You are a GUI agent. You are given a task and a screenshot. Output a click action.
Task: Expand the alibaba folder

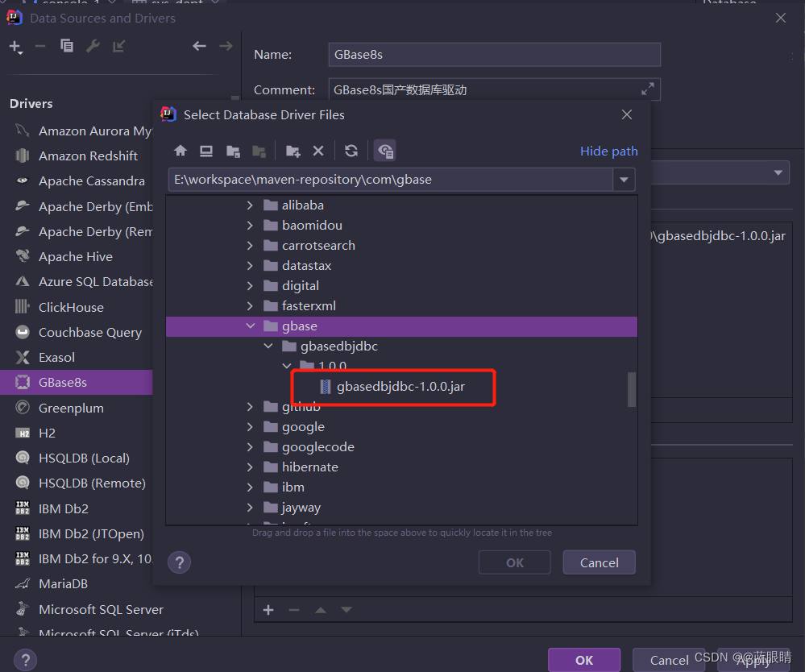click(x=250, y=205)
